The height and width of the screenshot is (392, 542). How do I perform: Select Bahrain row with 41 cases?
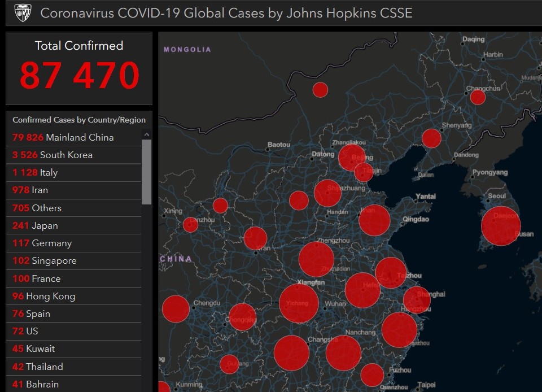[x=73, y=384]
